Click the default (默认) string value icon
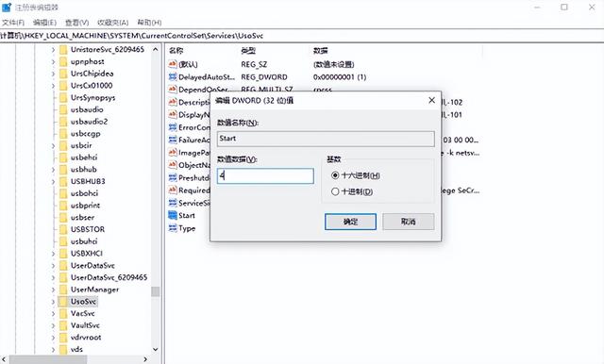Screen dimensions: 604x364 click(x=173, y=64)
